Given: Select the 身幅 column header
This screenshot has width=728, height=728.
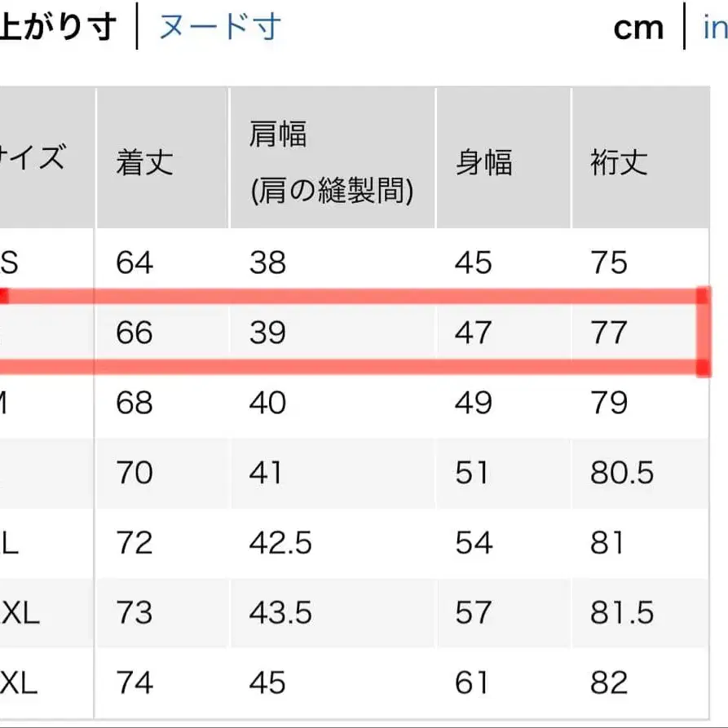Looking at the screenshot, I should (483, 163).
